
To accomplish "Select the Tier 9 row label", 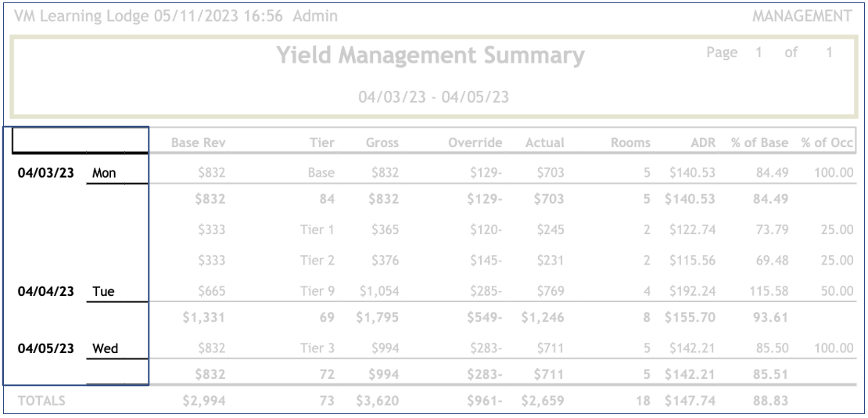I will pos(317,291).
